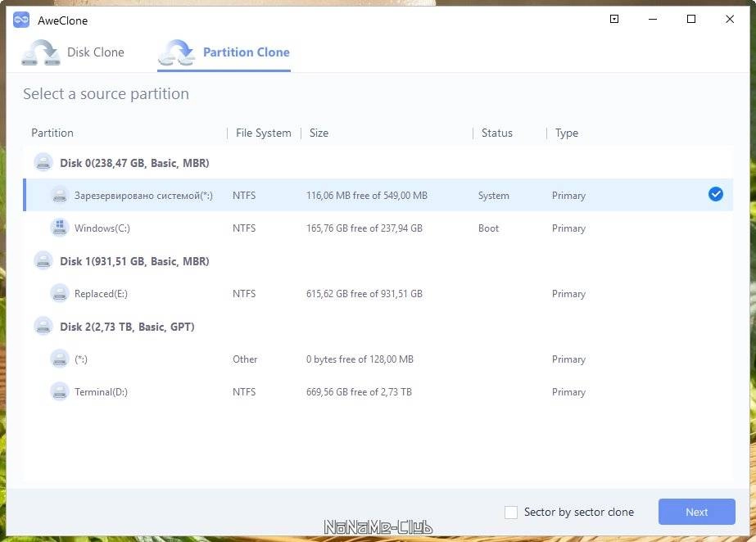Click '669,56 GB free of 2,73 TB' size
The height and width of the screenshot is (542, 756).
[x=360, y=392]
